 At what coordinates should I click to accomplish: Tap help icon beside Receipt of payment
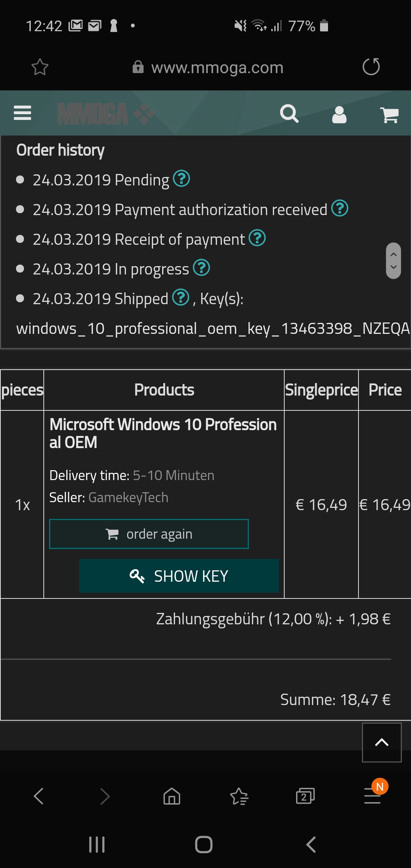pos(257,238)
